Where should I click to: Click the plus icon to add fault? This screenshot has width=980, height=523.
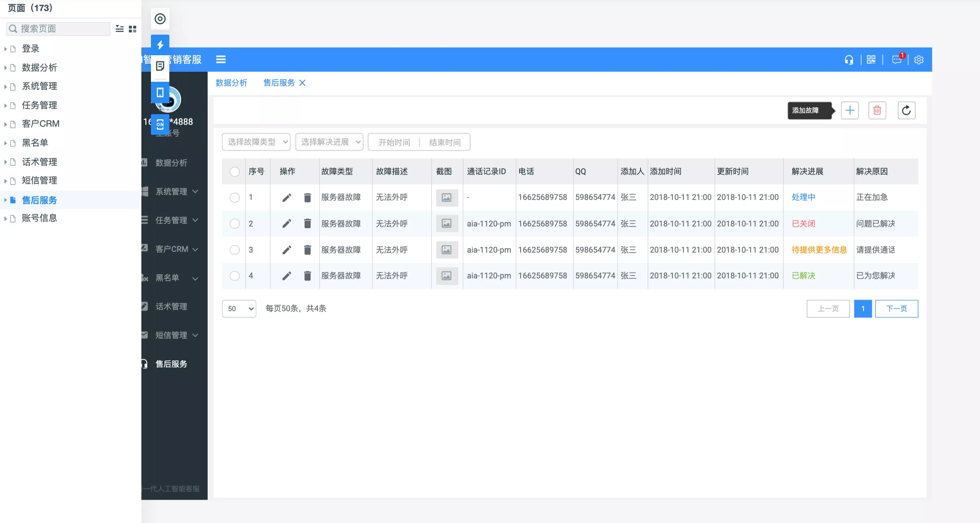coord(850,110)
